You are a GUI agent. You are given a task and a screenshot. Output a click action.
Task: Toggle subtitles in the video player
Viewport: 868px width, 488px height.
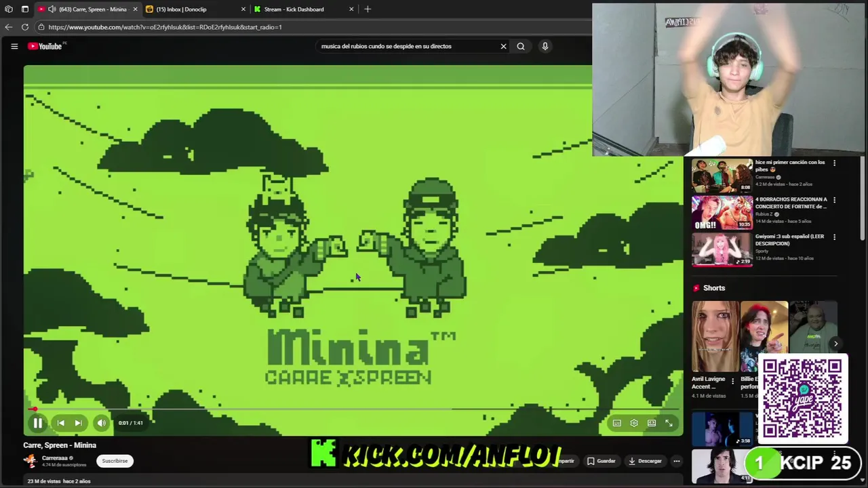[x=616, y=423]
